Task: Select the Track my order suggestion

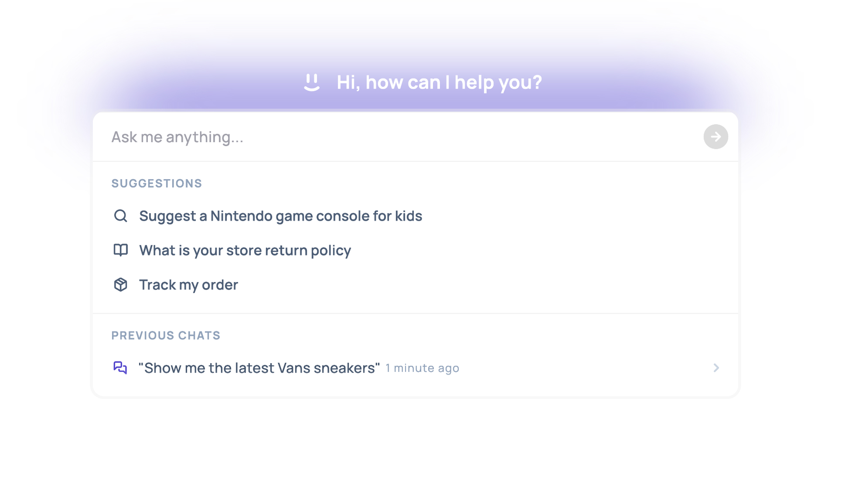Action: pyautogui.click(x=188, y=285)
